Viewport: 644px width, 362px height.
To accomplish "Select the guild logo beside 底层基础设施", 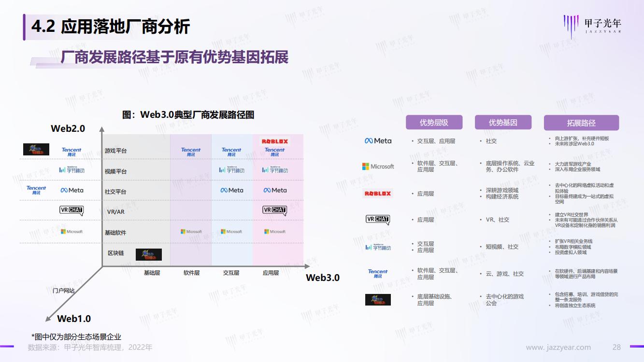I will [x=378, y=300].
